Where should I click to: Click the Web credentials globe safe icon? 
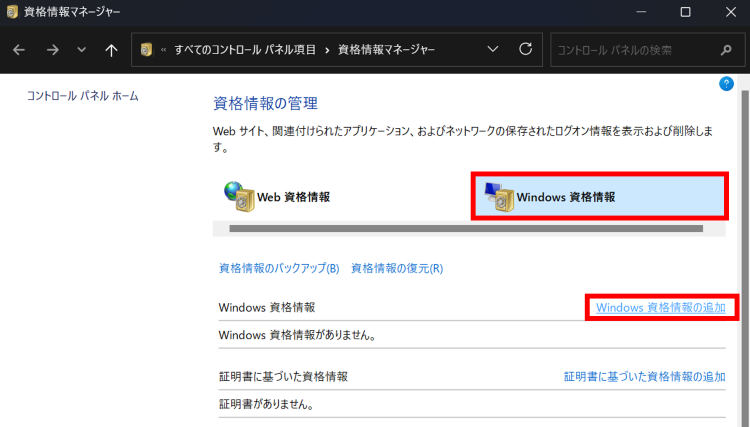[x=240, y=196]
